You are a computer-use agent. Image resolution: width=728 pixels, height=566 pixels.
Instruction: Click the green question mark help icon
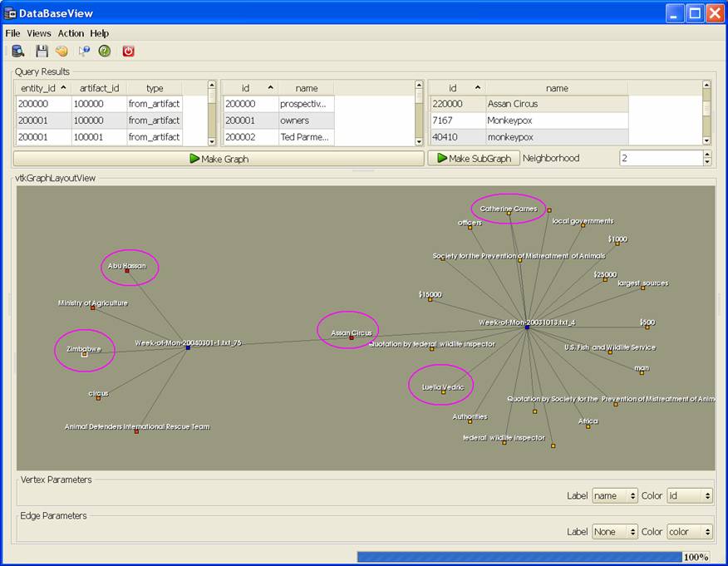tap(105, 51)
